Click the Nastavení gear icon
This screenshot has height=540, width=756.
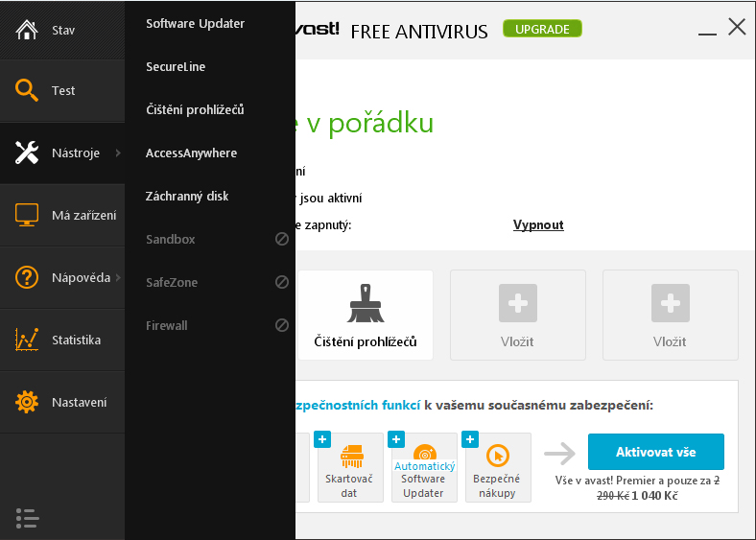pyautogui.click(x=27, y=402)
